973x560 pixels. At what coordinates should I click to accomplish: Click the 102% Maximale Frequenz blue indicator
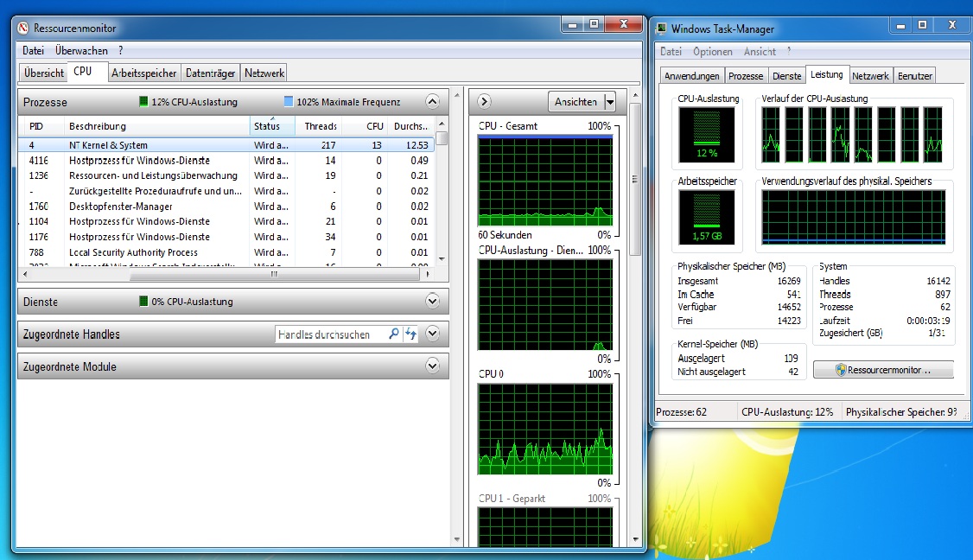(x=288, y=101)
